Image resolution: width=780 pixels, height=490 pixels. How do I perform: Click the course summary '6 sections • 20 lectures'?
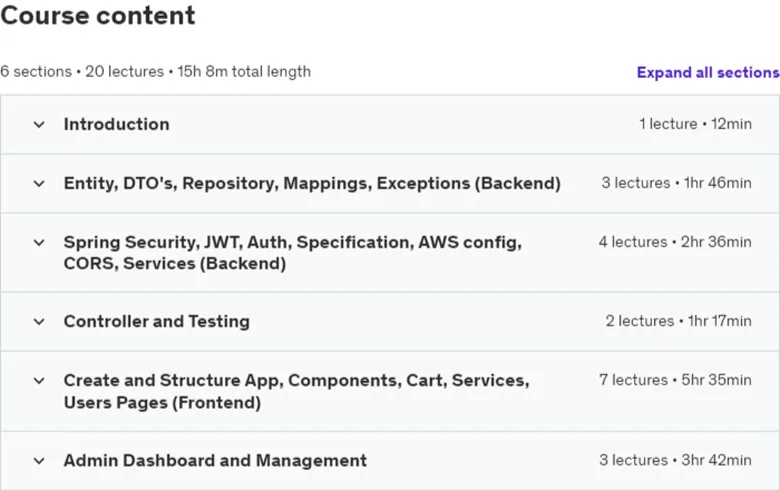click(82, 72)
